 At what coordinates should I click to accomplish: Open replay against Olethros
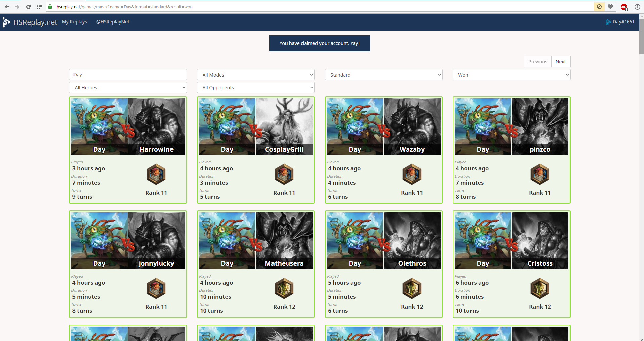point(384,264)
